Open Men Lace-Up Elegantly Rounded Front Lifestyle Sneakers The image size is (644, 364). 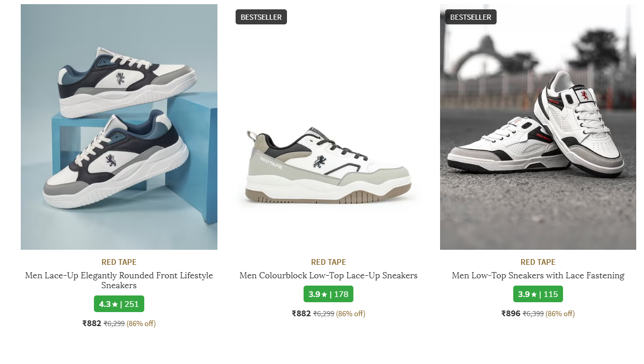119,280
